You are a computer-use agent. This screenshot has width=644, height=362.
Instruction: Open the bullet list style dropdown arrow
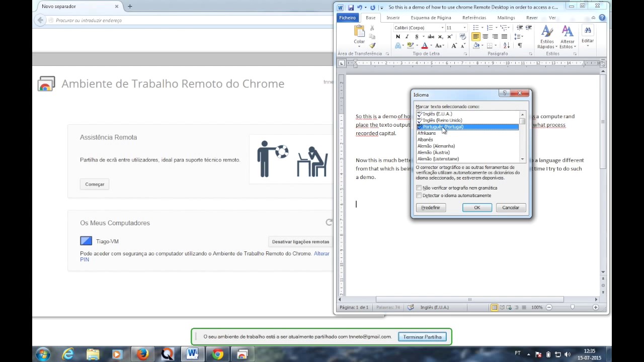click(x=482, y=28)
